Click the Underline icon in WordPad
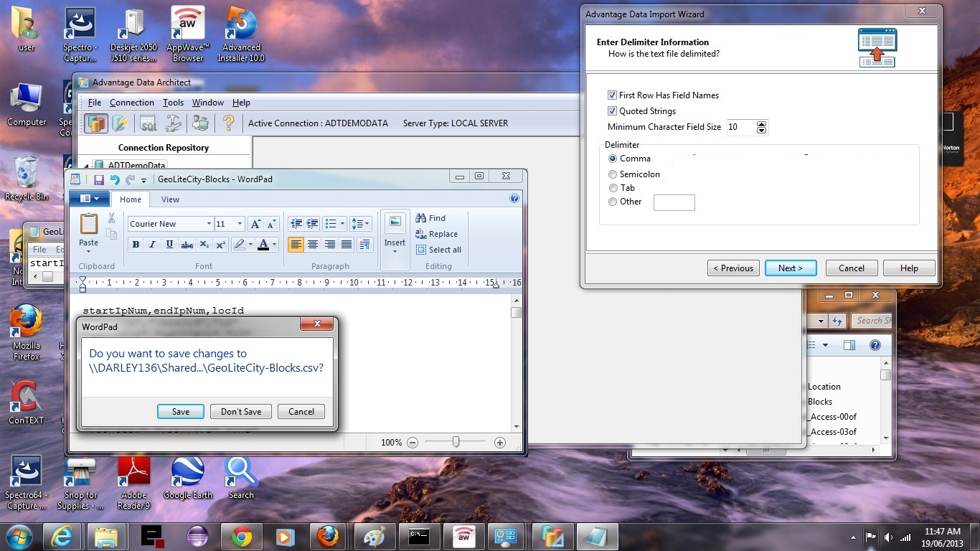 point(169,245)
